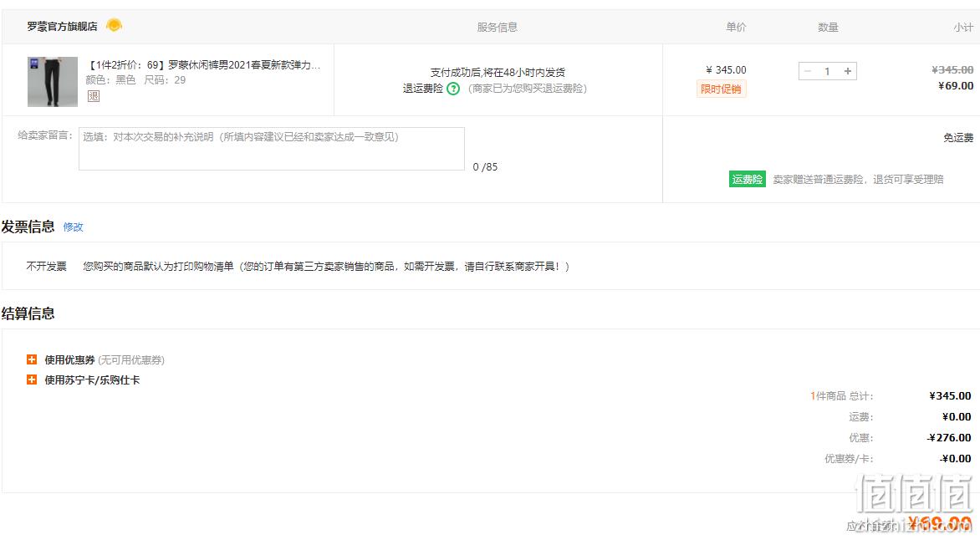Click the quantity field showing 1
The height and width of the screenshot is (540, 980).
click(x=828, y=71)
